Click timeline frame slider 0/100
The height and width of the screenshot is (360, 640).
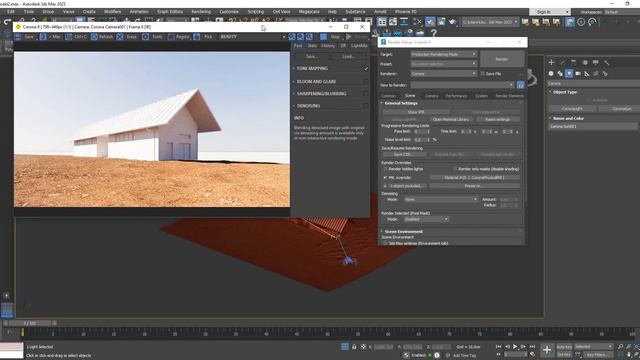pos(29,323)
